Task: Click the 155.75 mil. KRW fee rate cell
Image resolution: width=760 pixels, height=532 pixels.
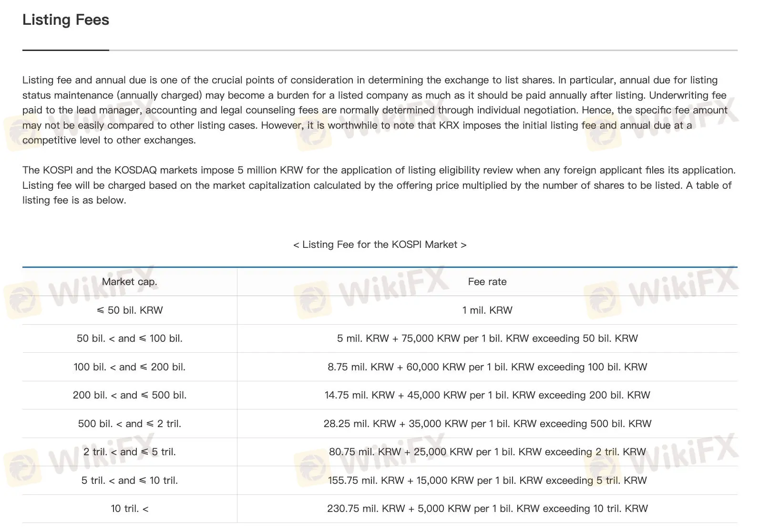Action: tap(487, 481)
